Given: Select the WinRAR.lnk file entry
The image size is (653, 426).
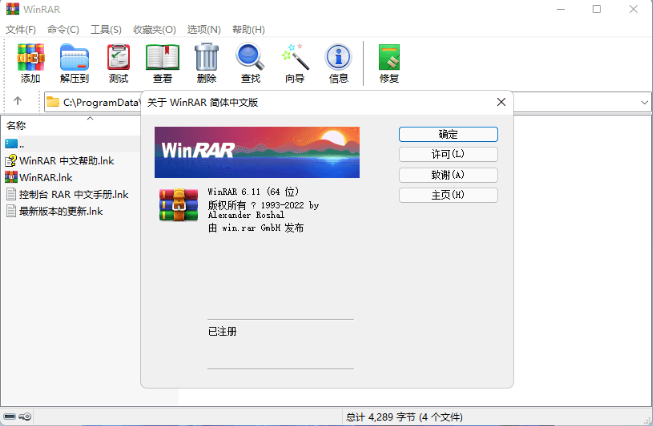Looking at the screenshot, I should pyautogui.click(x=46, y=177).
